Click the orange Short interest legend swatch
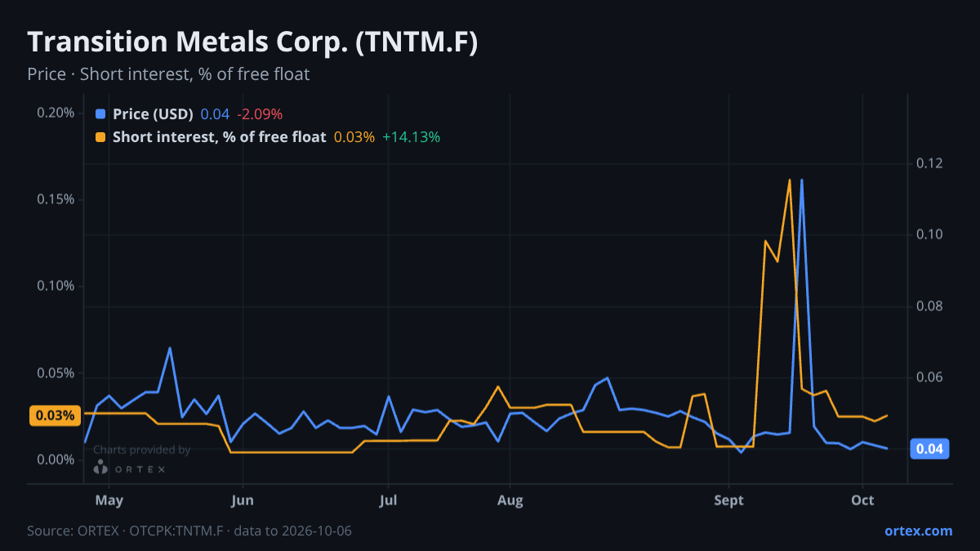This screenshot has width=980, height=551. [x=100, y=137]
